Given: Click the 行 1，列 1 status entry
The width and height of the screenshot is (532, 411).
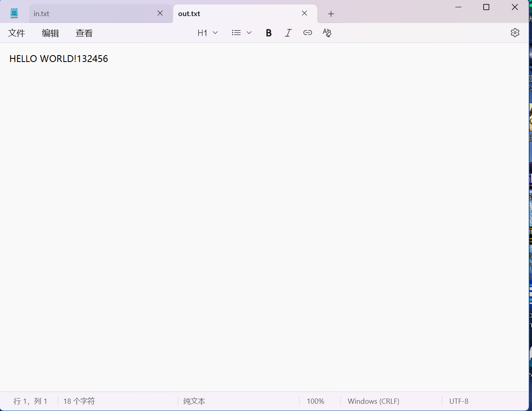Looking at the screenshot, I should 30,401.
